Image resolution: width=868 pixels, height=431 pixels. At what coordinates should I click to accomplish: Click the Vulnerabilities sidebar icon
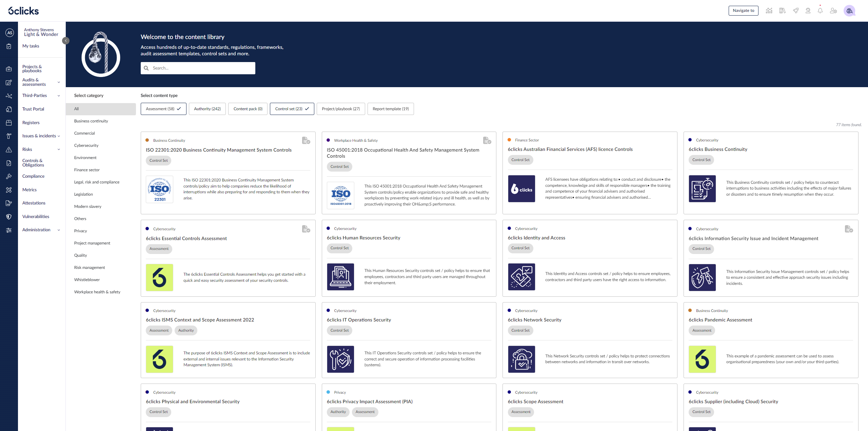coord(9,216)
